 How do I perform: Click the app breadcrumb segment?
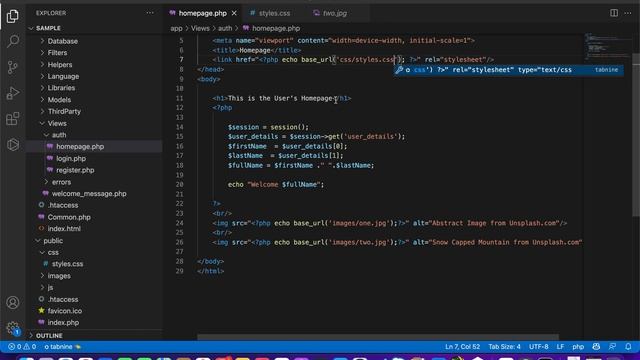[176, 28]
